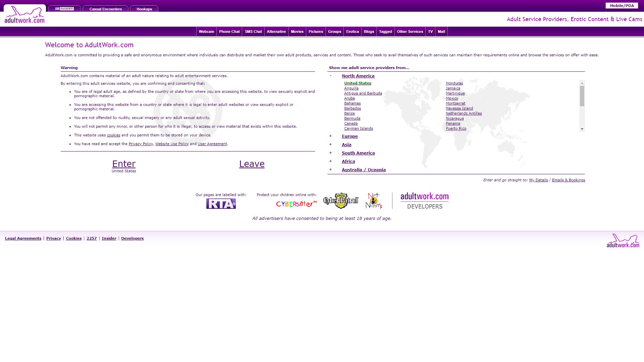The image size is (644, 362).
Task: Select Other Services in the navigation bar
Action: (410, 32)
